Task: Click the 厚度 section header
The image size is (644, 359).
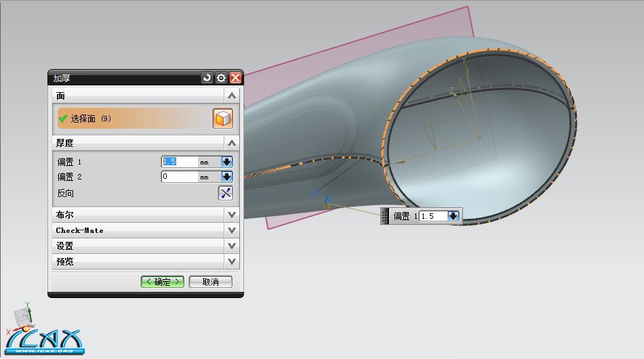Action: [145, 143]
